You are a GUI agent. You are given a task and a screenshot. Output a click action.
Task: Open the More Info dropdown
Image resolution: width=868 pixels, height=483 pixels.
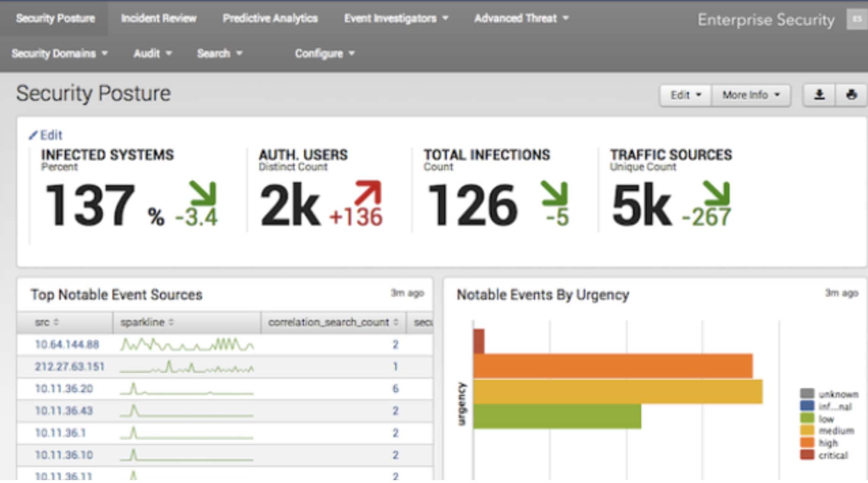[x=751, y=95]
